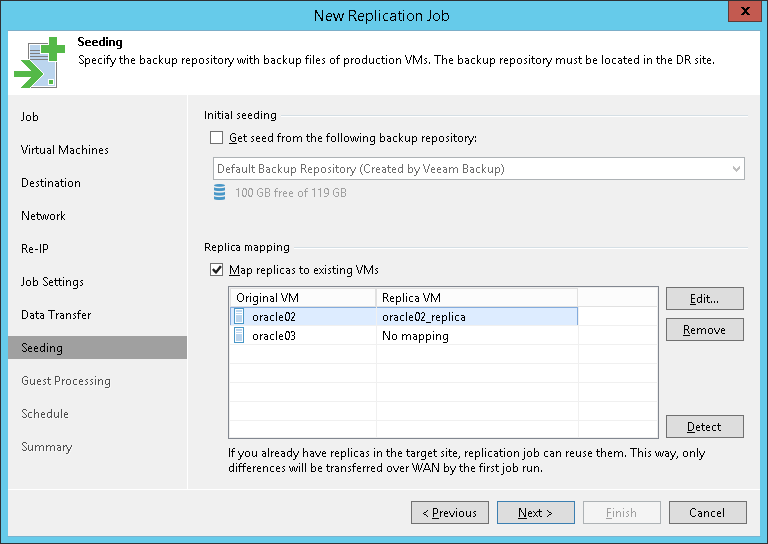Image resolution: width=768 pixels, height=544 pixels.
Task: Select the Network step in sidebar
Action: coord(43,216)
